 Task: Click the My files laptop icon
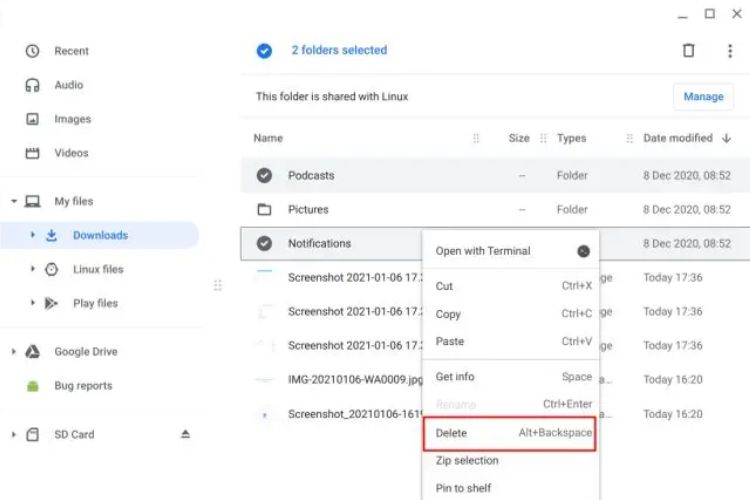33,201
